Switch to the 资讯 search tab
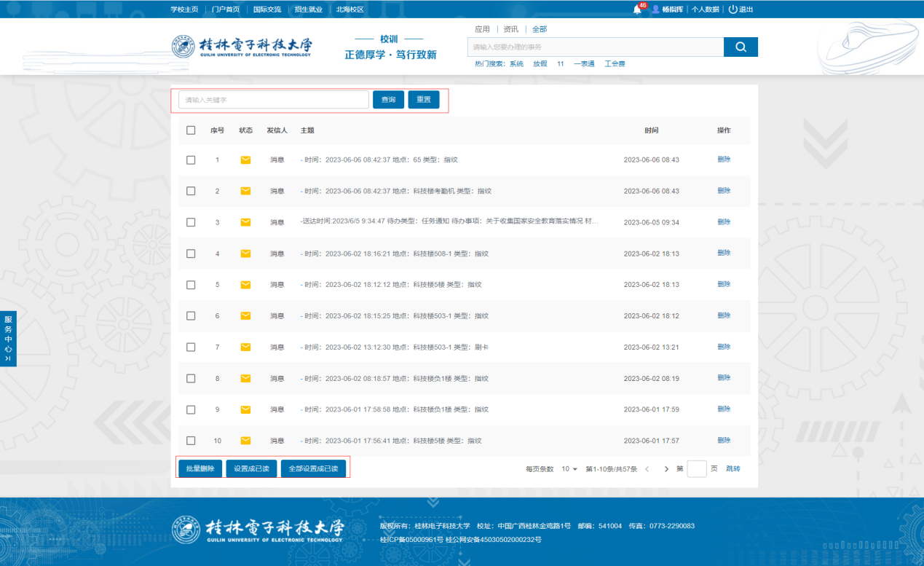 coord(510,29)
